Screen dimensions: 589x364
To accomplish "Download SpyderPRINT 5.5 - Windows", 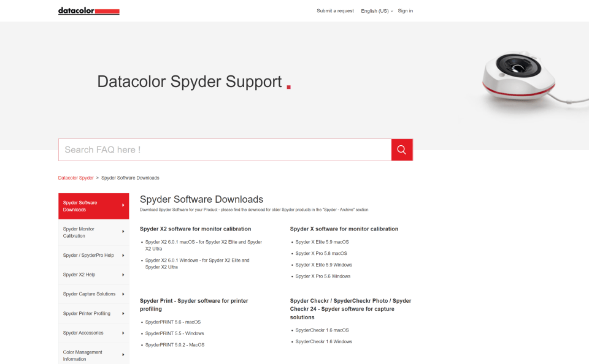I will 174,333.
